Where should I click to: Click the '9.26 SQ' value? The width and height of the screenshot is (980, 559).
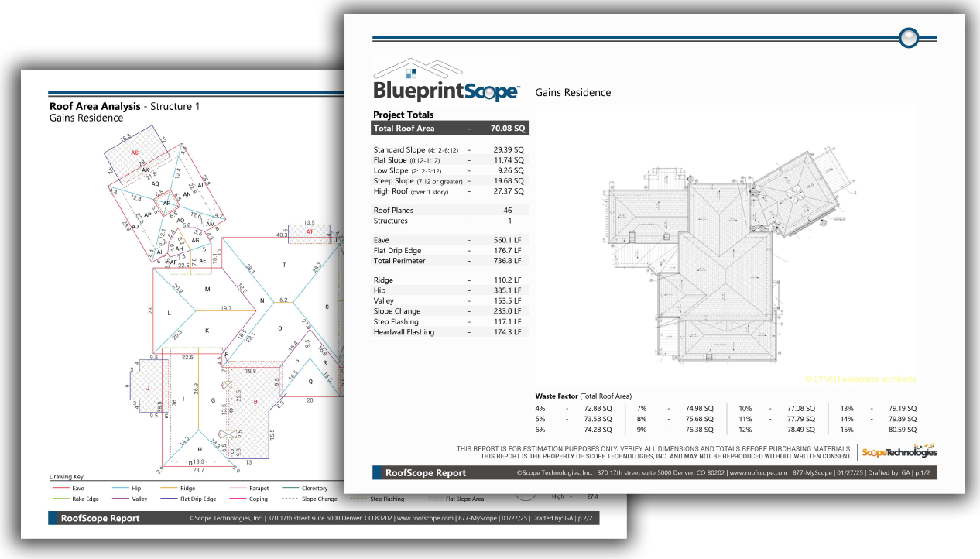pos(511,170)
